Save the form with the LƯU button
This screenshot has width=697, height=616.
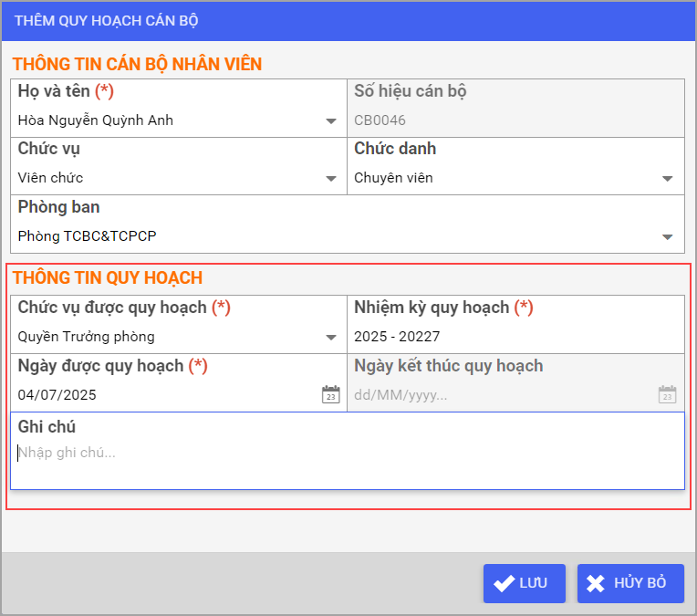click(524, 584)
